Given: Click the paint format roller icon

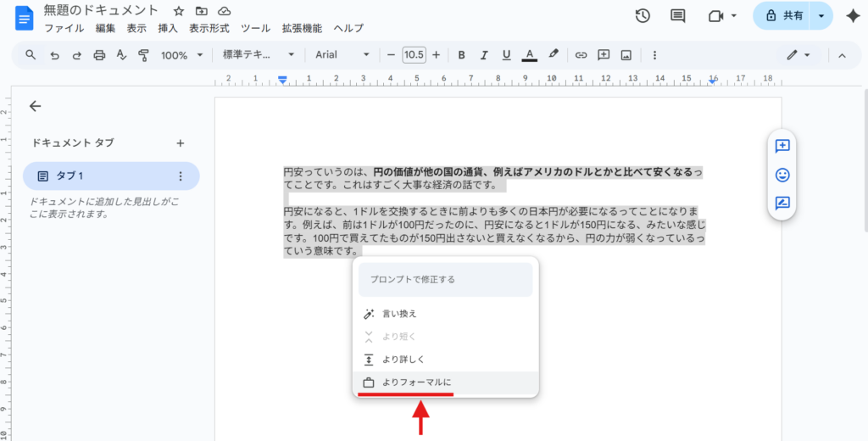Looking at the screenshot, I should pyautogui.click(x=143, y=55).
